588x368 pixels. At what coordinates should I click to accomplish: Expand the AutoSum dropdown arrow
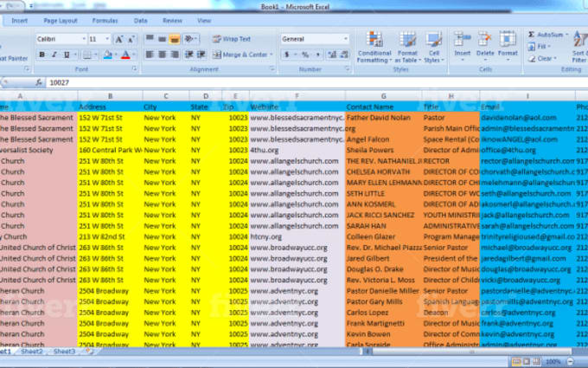[566, 35]
